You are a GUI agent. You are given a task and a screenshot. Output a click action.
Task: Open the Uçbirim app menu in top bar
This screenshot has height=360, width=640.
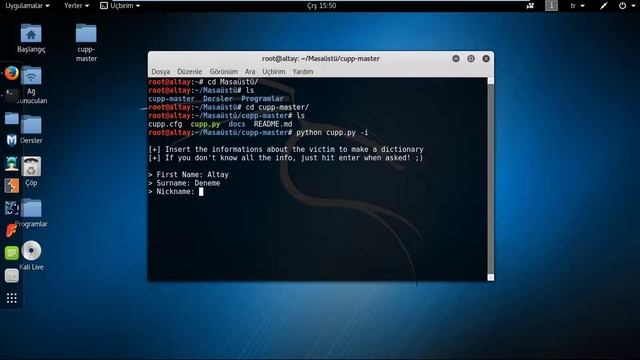[x=120, y=6]
